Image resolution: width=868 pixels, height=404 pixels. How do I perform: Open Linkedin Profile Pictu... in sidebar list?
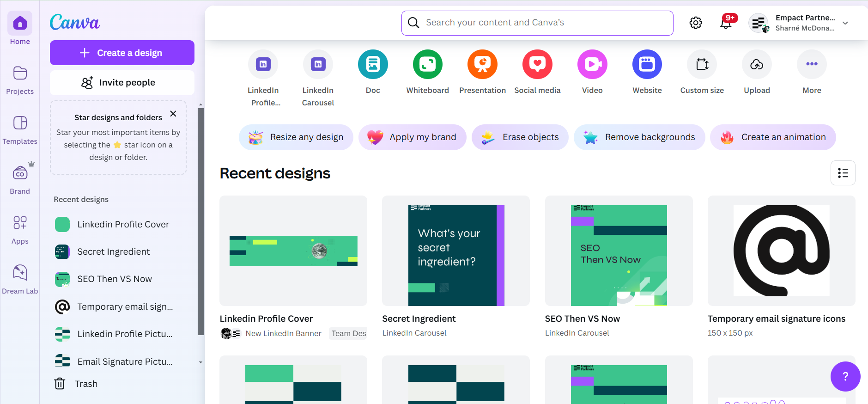point(122,334)
